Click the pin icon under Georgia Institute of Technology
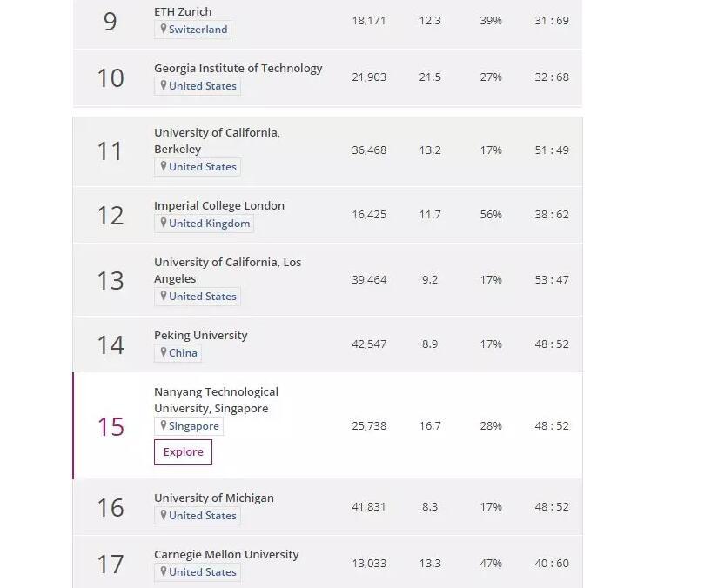 tap(163, 85)
